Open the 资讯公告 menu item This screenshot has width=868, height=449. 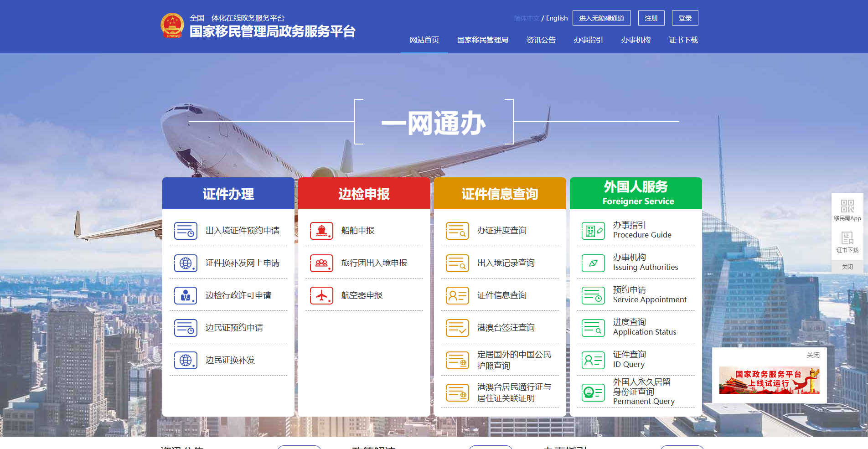tap(541, 40)
